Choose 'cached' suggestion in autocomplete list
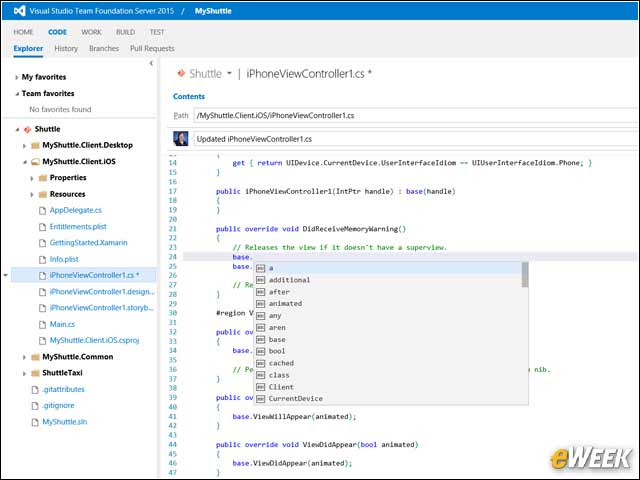This screenshot has height=480, width=640. [x=387, y=363]
